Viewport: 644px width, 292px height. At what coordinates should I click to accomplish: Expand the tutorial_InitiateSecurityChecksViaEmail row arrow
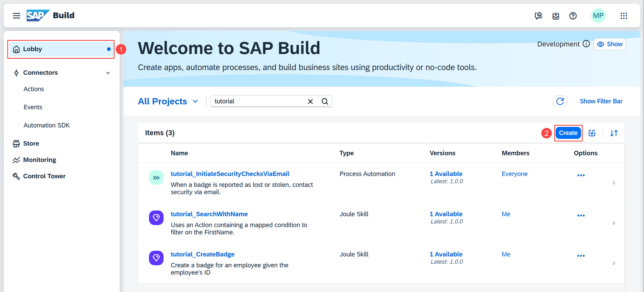614,183
